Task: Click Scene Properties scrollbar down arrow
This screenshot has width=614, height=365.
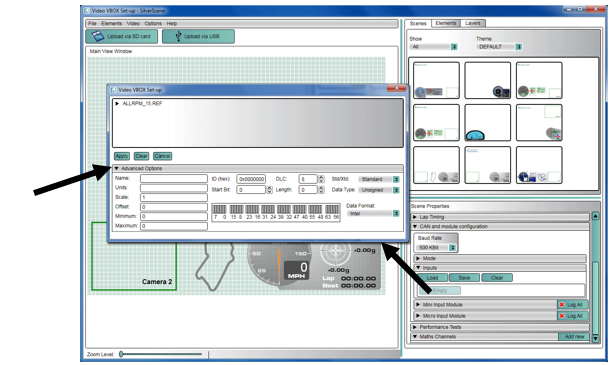Action: 596,338
